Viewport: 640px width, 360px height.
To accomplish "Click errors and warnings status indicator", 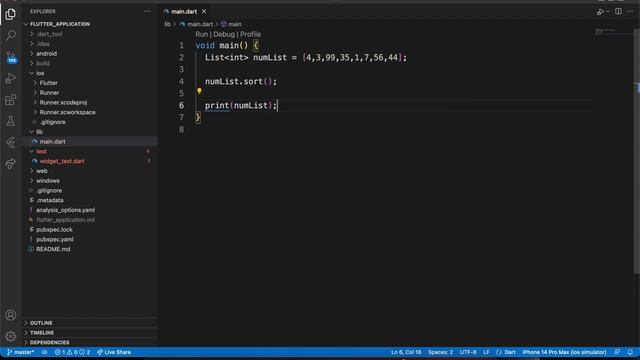I will click(x=72, y=352).
